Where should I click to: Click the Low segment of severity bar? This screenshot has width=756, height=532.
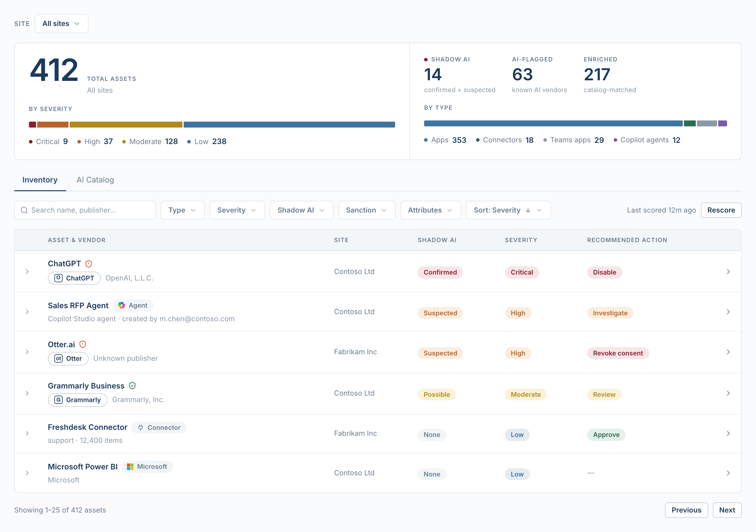(x=289, y=125)
